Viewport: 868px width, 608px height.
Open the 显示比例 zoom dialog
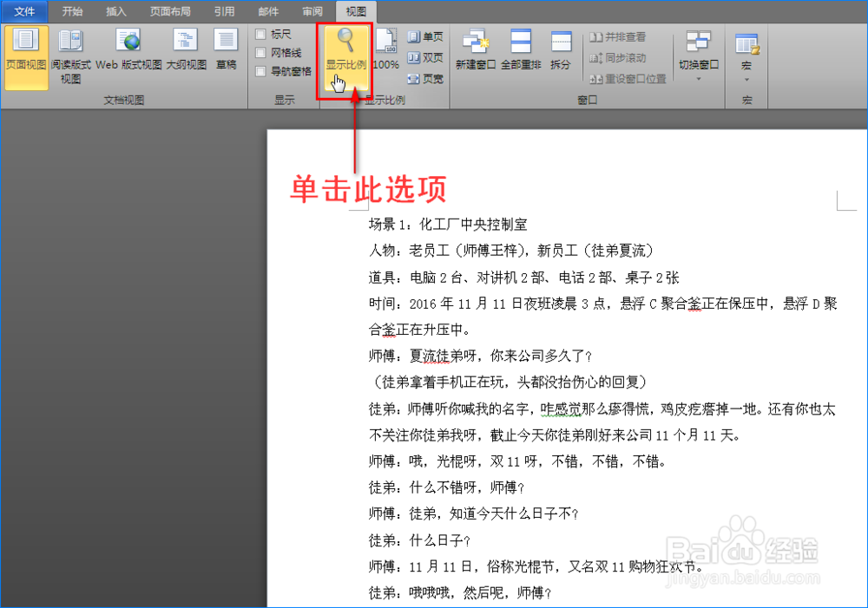(x=346, y=57)
